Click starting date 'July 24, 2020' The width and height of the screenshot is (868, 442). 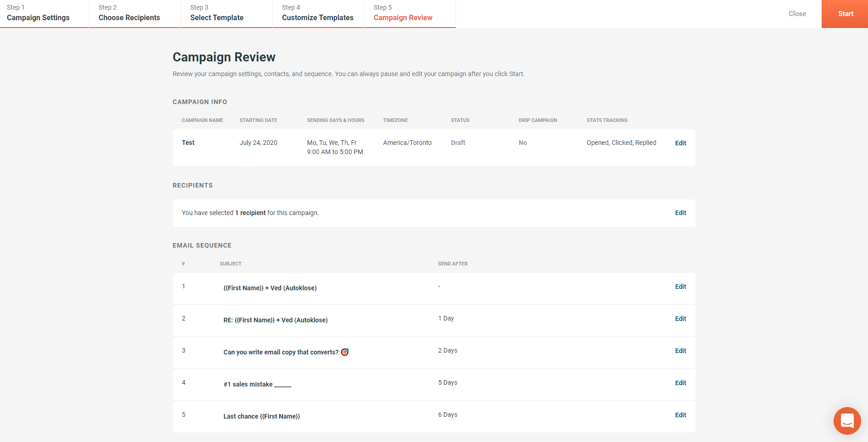click(258, 143)
